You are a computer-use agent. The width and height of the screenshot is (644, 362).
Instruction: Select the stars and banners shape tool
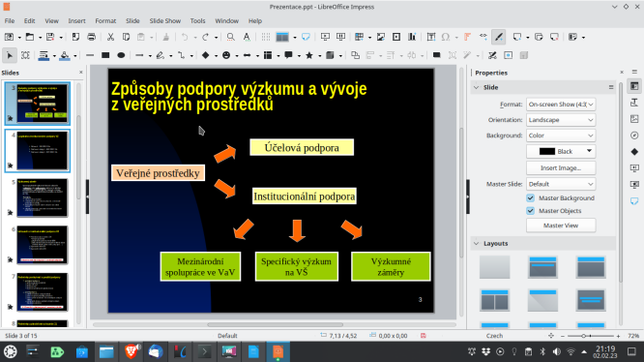pyautogui.click(x=309, y=55)
